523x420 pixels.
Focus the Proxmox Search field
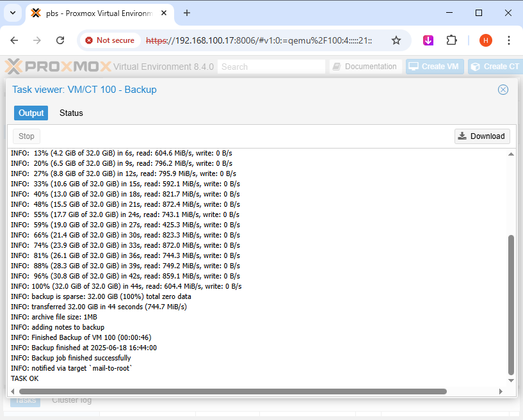(x=271, y=67)
